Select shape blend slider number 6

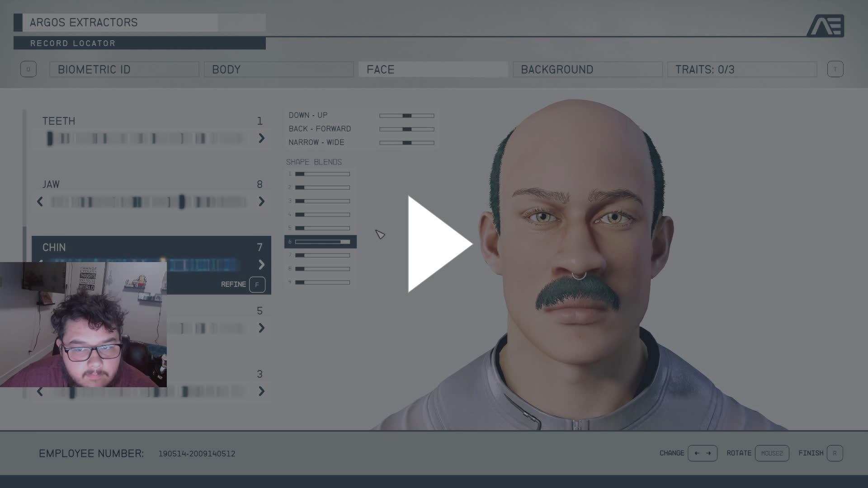[322, 242]
